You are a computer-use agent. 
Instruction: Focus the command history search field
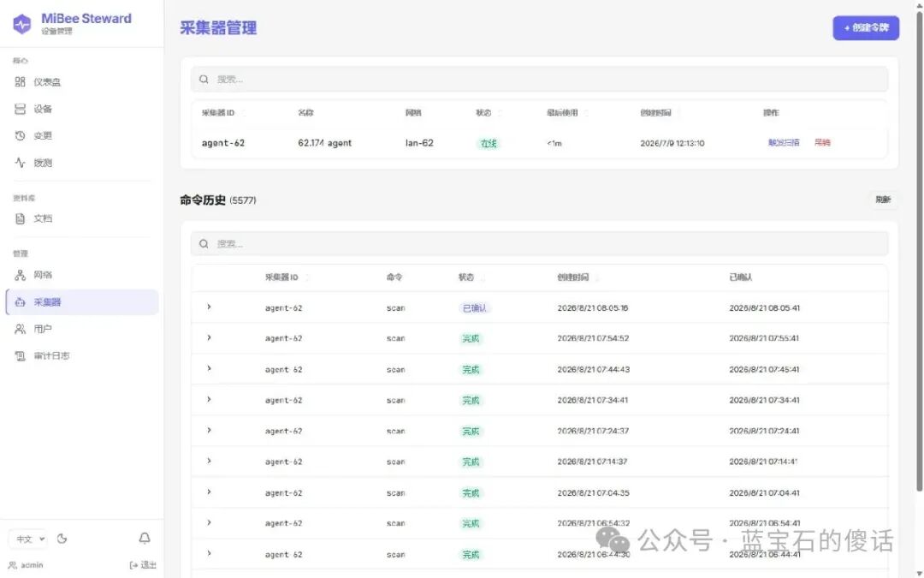coord(539,243)
